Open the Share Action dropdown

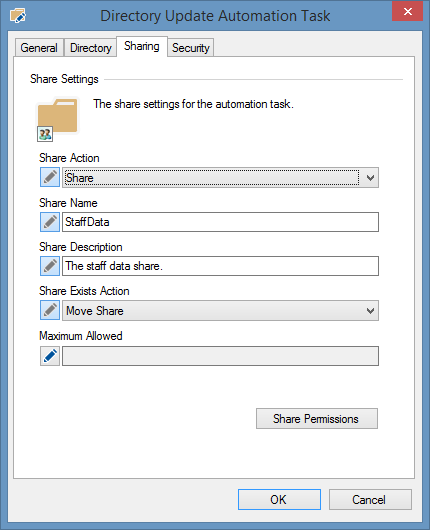click(220, 177)
